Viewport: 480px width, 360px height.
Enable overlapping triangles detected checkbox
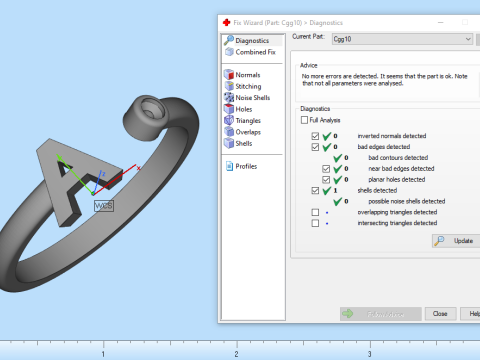(315, 212)
